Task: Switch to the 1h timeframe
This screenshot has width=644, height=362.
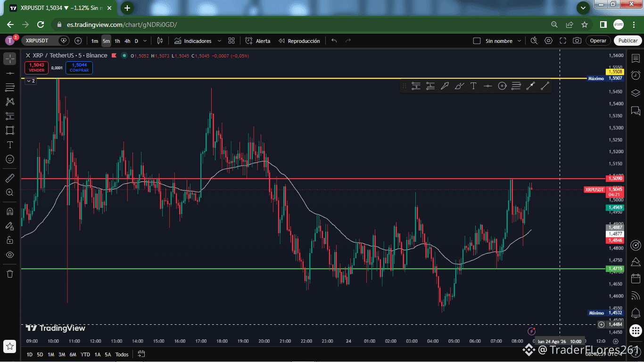Action: (x=117, y=41)
